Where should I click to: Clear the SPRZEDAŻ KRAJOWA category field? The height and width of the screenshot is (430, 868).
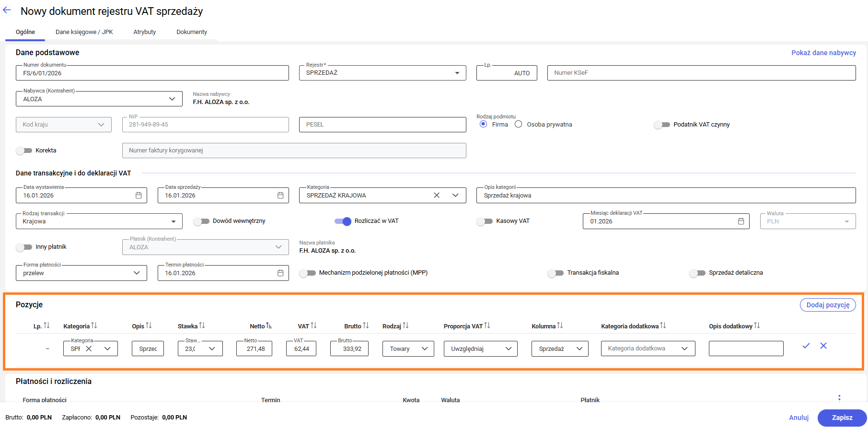tap(437, 196)
